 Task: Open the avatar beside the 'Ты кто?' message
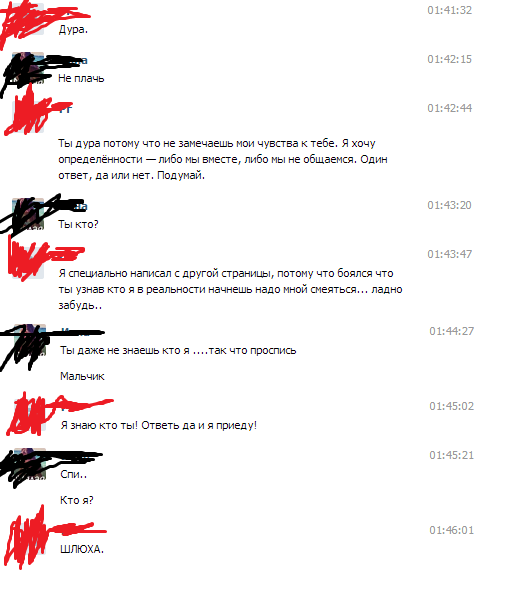coord(28,214)
